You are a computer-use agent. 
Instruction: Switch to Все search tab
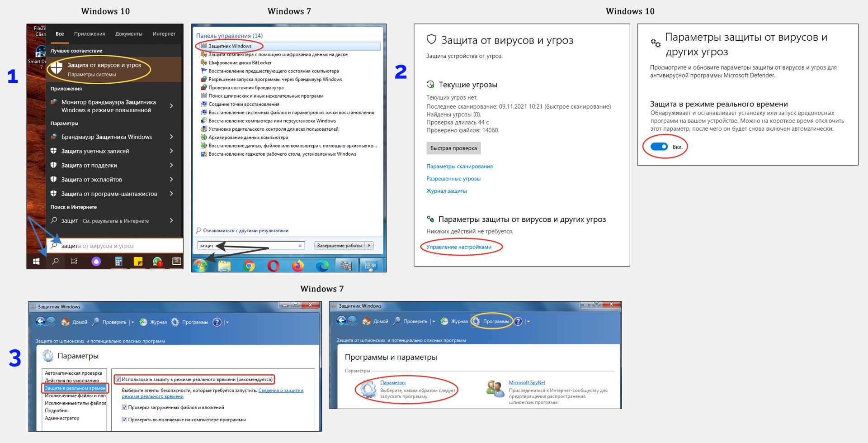click(x=60, y=34)
